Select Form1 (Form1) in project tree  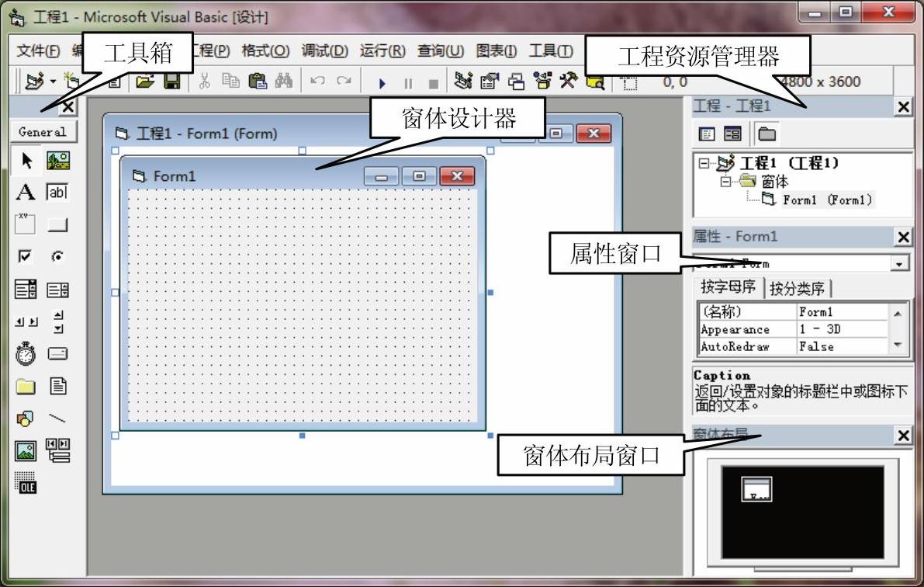pyautogui.click(x=827, y=200)
